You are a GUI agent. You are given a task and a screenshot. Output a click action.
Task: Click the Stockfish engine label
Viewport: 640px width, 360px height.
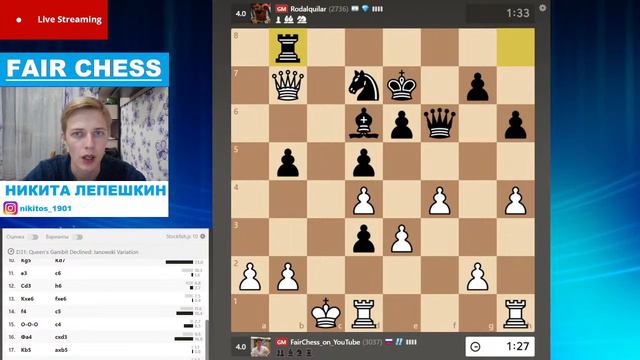[182, 236]
